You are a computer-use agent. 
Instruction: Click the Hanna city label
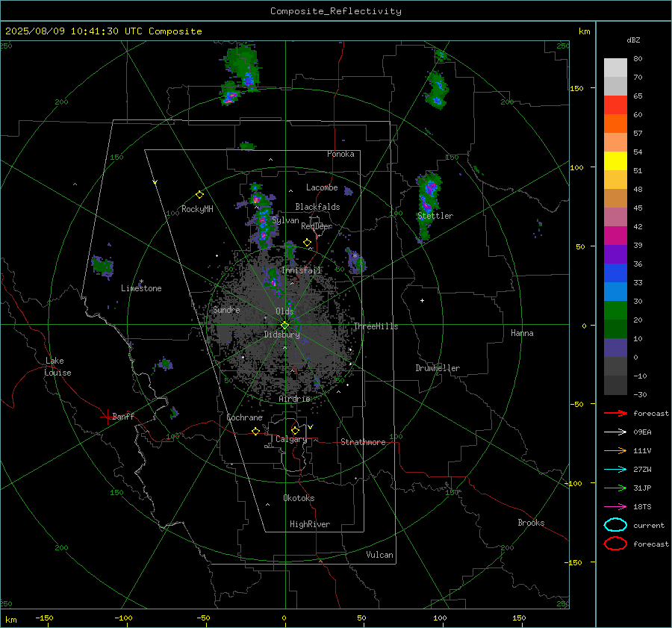pos(522,333)
